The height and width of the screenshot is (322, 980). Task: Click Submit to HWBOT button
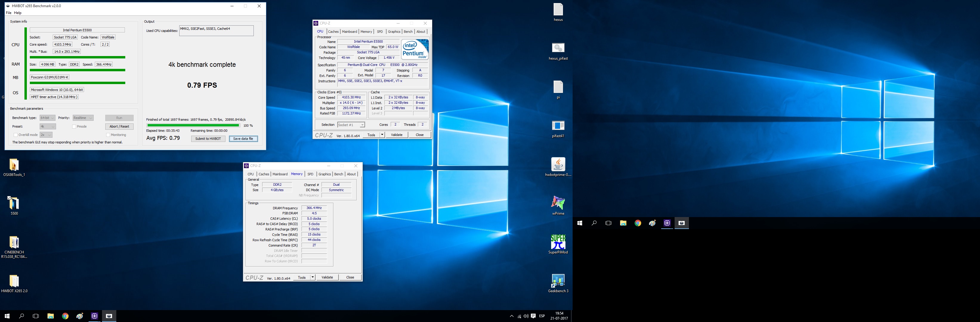coord(208,139)
